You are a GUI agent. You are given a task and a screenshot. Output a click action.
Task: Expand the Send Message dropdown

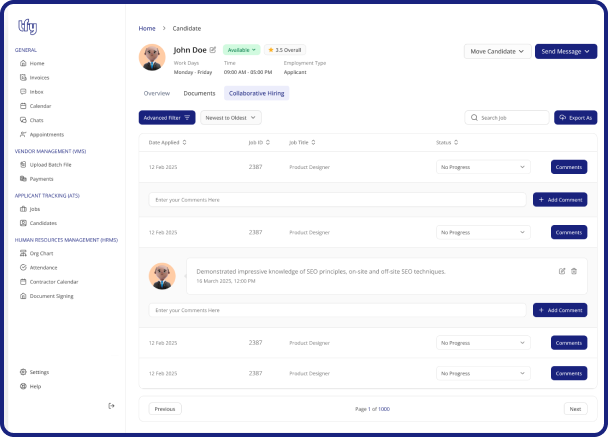tap(566, 51)
